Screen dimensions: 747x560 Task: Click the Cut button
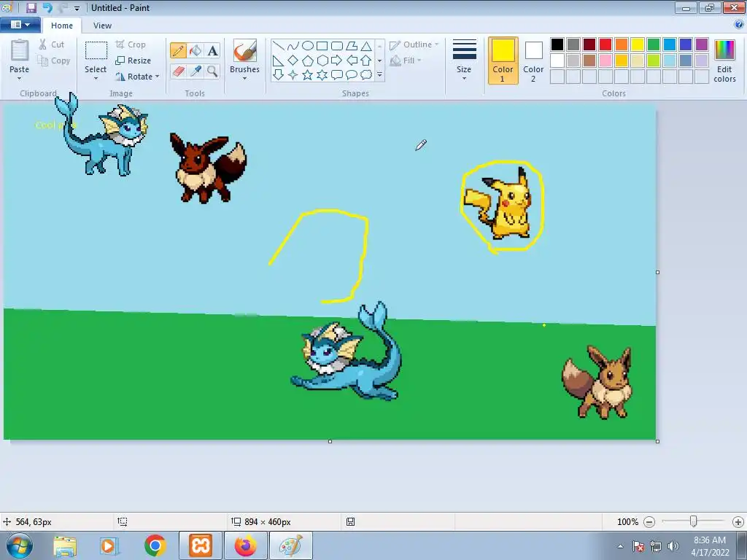tap(52, 44)
